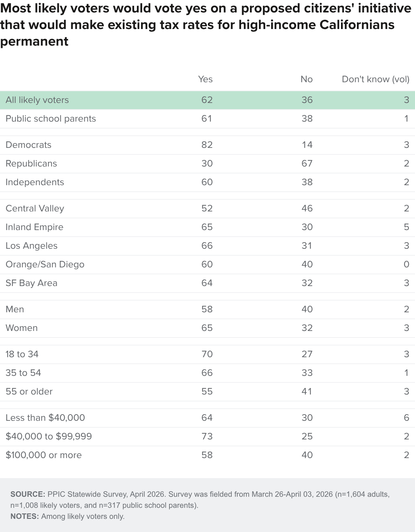
Task: Click the SOURCE note text in footer
Action: 200,500
